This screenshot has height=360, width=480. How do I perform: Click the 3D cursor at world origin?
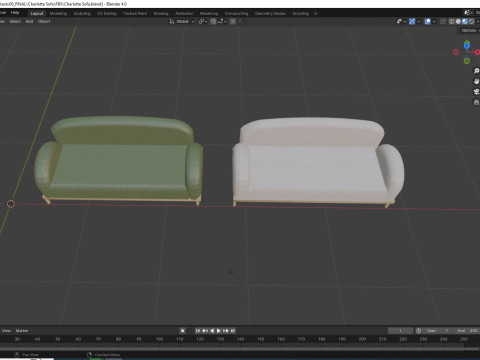(x=11, y=204)
